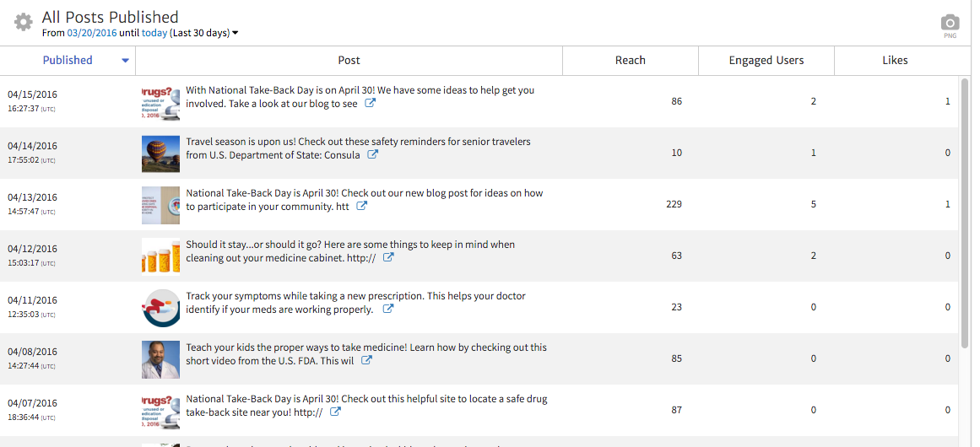
Task: Open external link for the 04/13/2016 post
Action: [362, 207]
